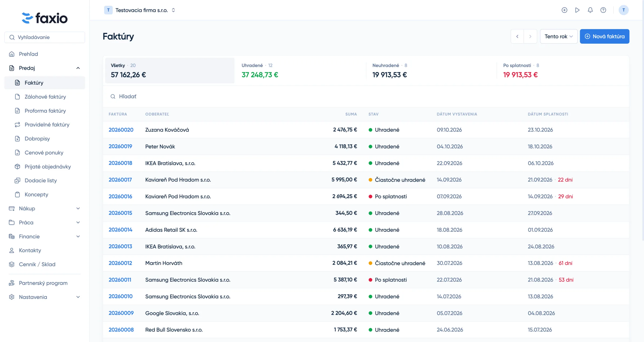This screenshot has width=644, height=342.
Task: Select the Uhradené invoices tab
Action: point(300,70)
